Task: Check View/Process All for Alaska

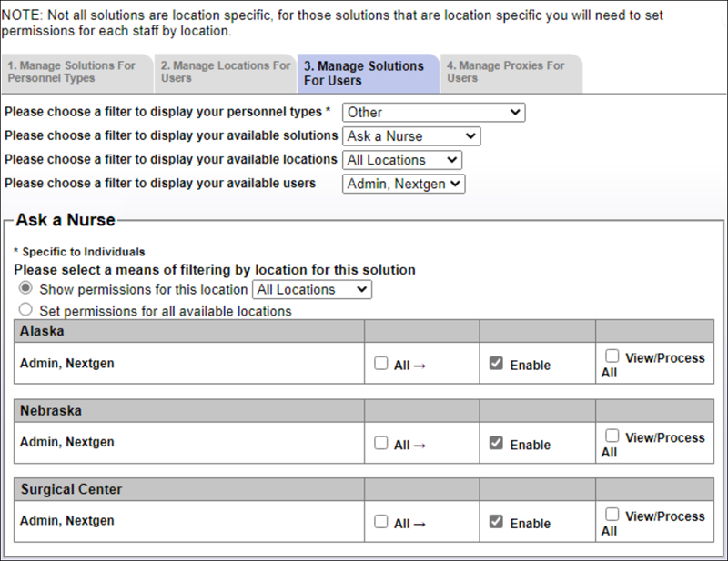Action: (612, 356)
